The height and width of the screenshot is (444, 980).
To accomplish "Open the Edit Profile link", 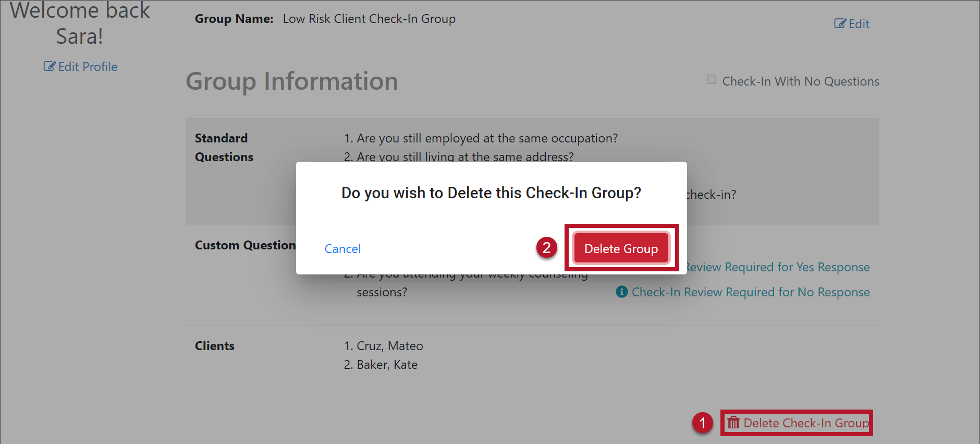I will tap(88, 67).
